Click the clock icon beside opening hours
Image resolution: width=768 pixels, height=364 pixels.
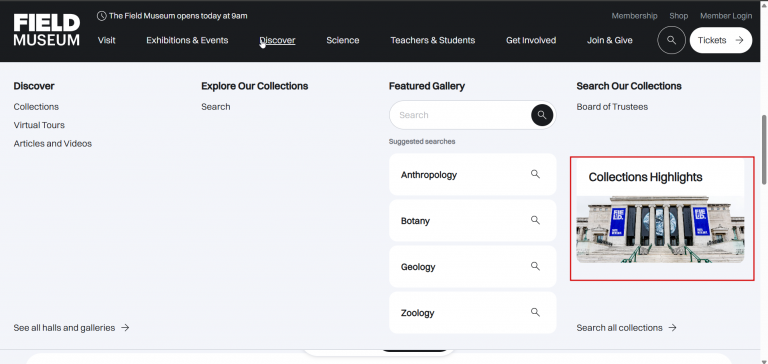(x=101, y=16)
